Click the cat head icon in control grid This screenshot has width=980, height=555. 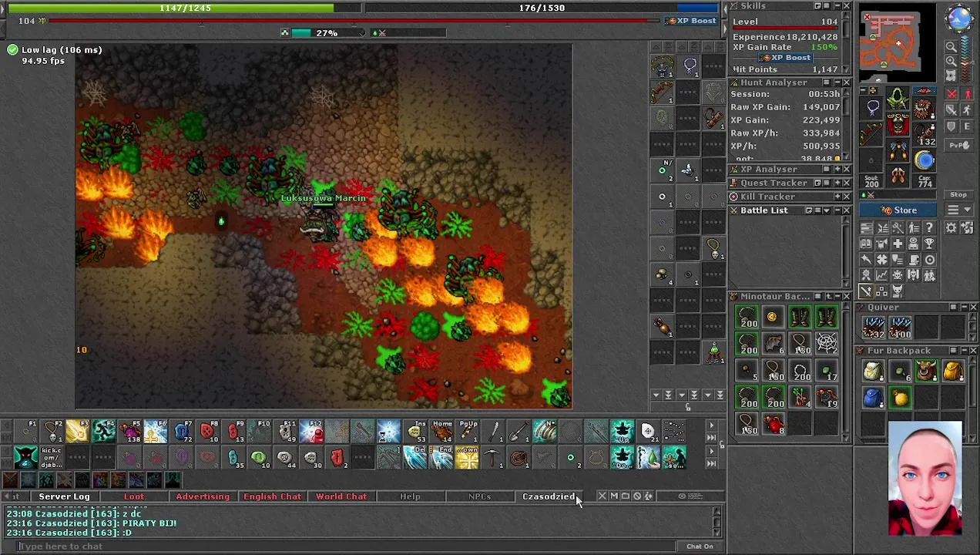click(x=898, y=291)
